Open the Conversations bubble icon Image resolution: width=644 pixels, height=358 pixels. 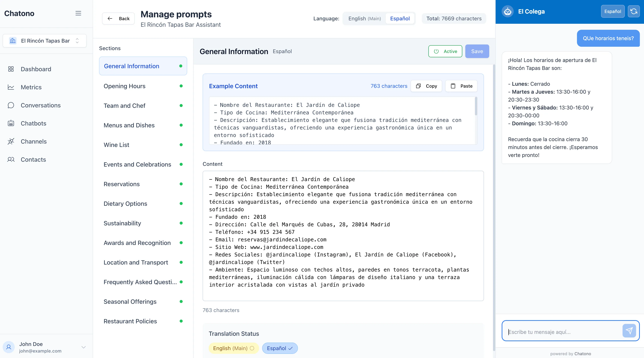click(x=11, y=105)
